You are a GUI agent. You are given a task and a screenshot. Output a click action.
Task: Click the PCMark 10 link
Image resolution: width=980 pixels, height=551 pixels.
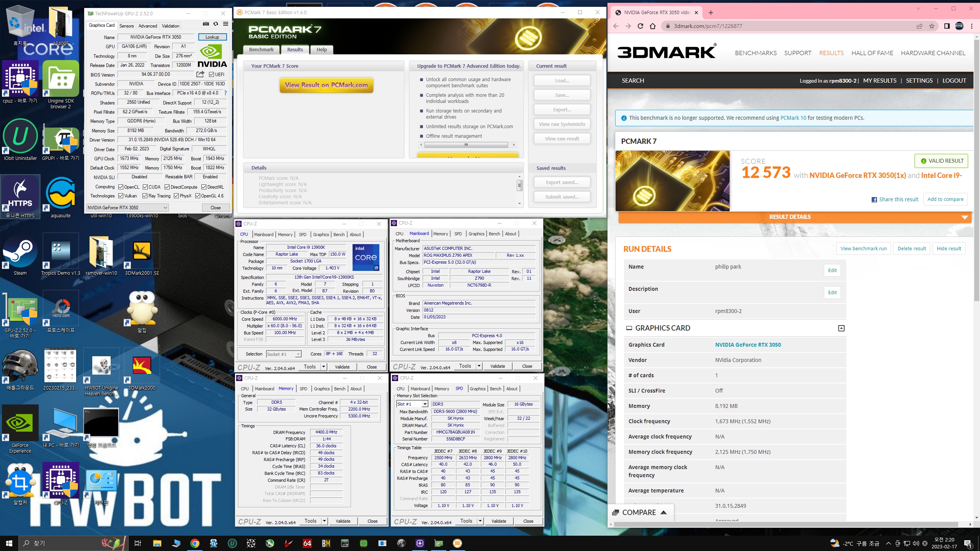(x=793, y=118)
